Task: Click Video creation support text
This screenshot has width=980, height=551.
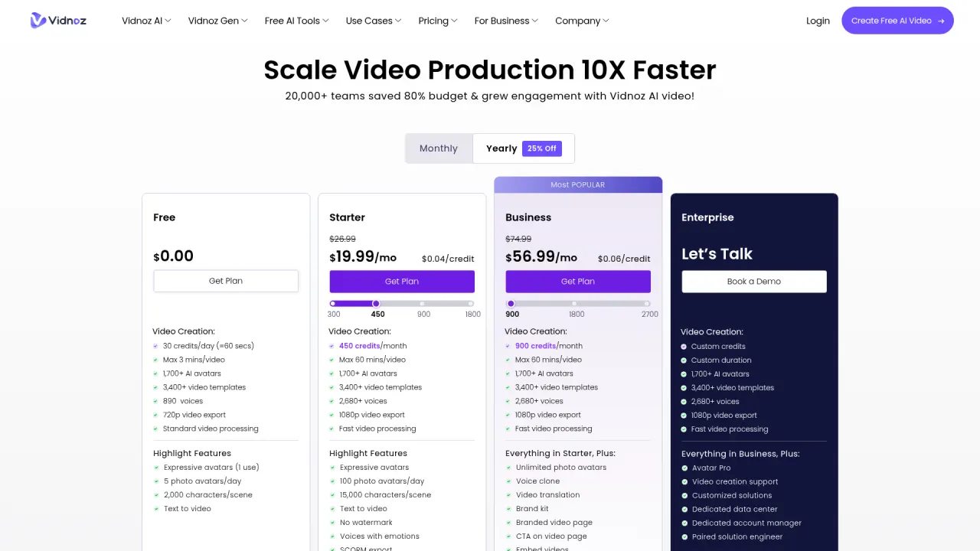Action: [x=735, y=482]
